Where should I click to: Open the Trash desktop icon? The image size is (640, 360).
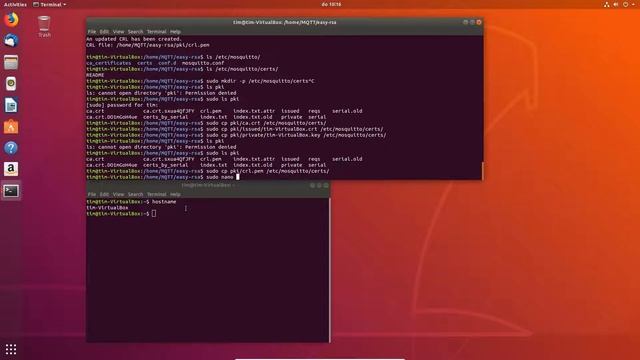[x=44, y=27]
